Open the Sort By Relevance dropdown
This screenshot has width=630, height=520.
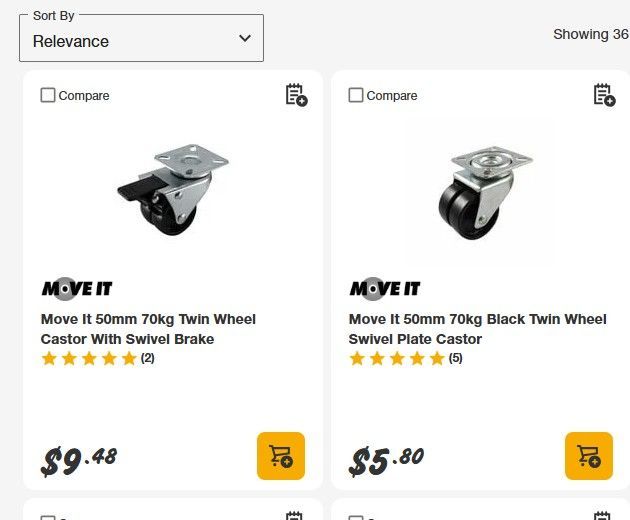pos(141,40)
